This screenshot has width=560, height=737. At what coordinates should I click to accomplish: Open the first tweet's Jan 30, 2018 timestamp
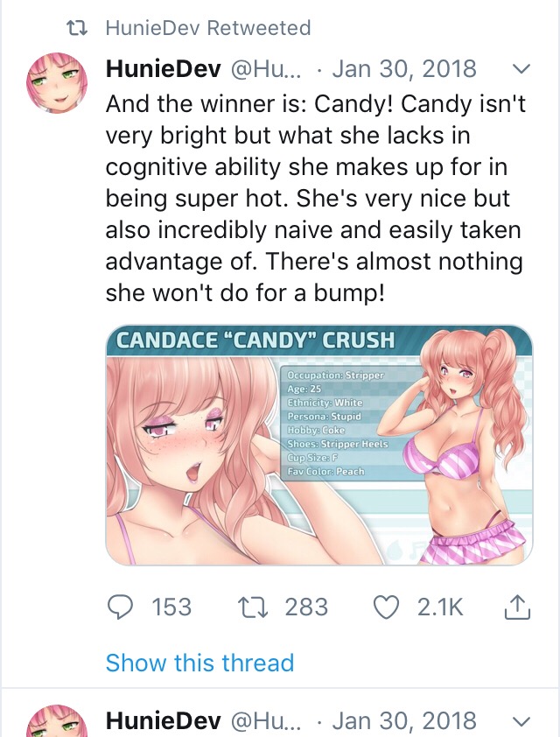click(404, 68)
